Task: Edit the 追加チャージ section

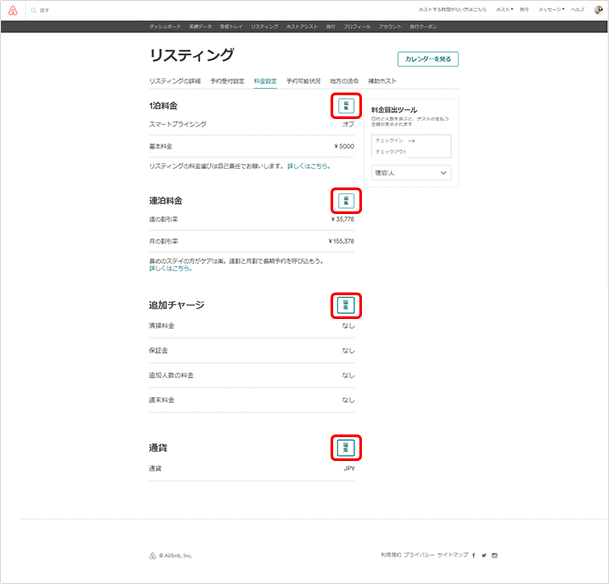Action: click(x=346, y=305)
